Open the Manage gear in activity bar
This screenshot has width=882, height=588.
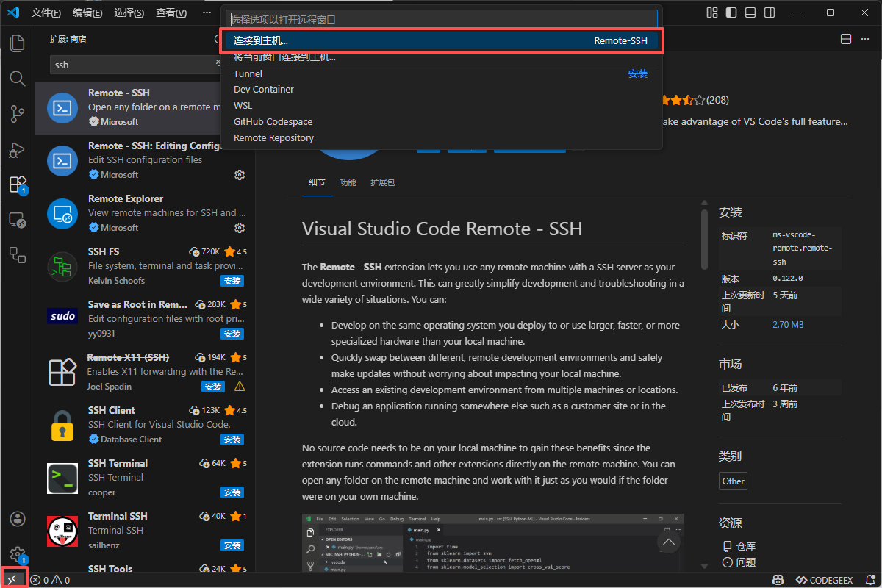click(x=17, y=554)
